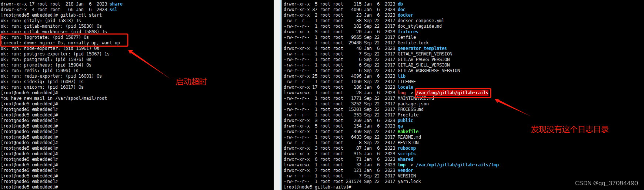
Task: Click the 'vendor' directory entry
Action: [x=406, y=170]
